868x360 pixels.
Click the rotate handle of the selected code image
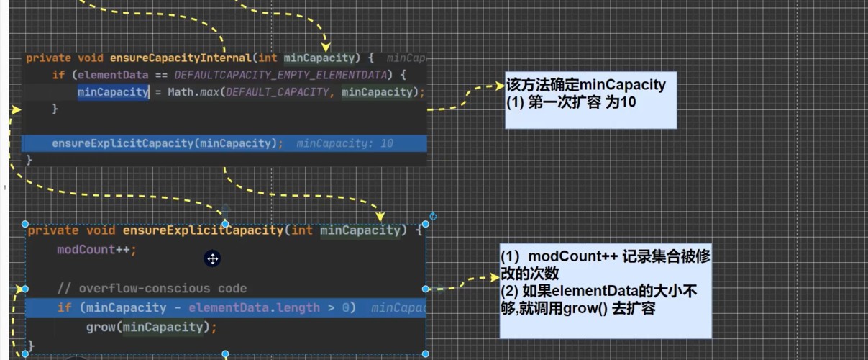433,216
